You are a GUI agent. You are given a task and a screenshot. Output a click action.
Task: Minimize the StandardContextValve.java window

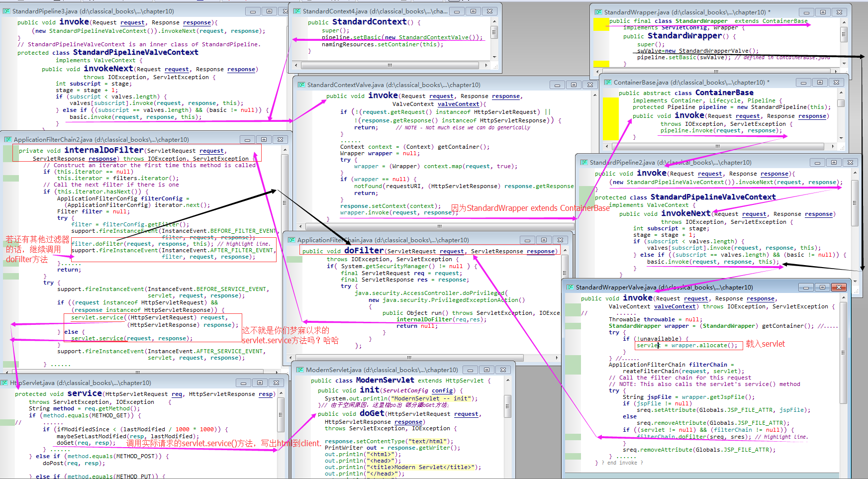click(x=557, y=85)
